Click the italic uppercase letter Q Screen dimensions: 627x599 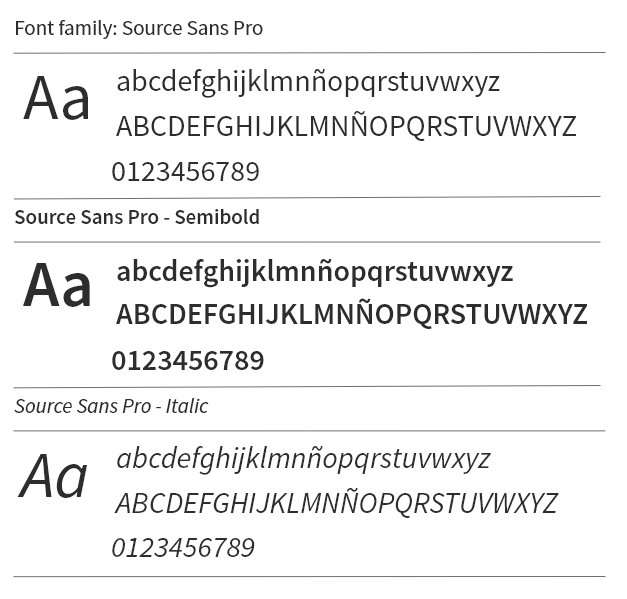click(405, 504)
